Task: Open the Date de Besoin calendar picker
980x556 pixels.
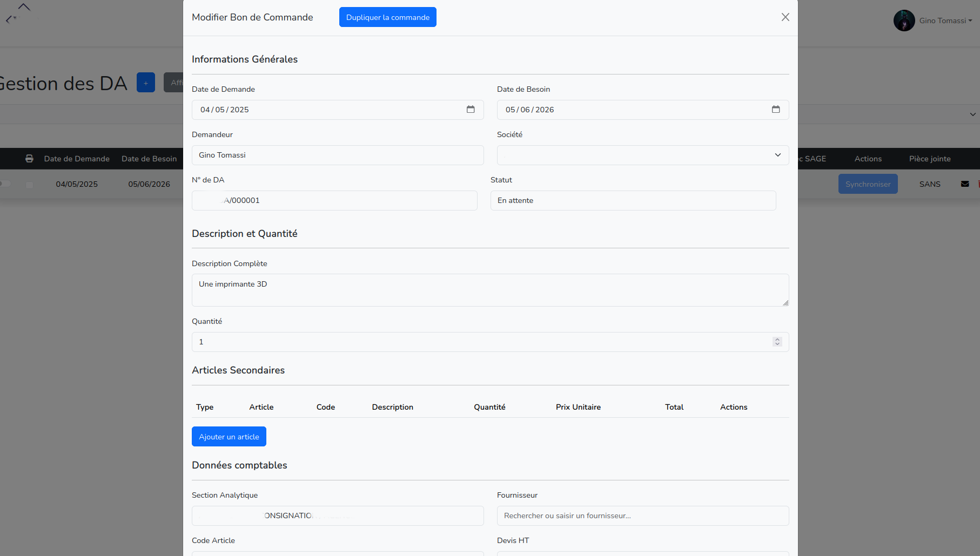Action: click(x=776, y=110)
